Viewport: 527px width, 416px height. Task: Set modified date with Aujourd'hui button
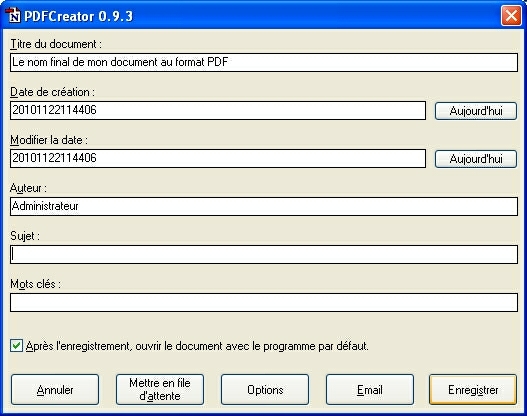point(476,159)
